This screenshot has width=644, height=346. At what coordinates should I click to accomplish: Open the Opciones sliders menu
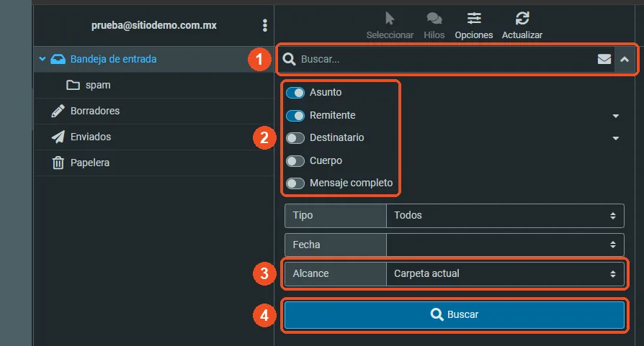point(473,25)
